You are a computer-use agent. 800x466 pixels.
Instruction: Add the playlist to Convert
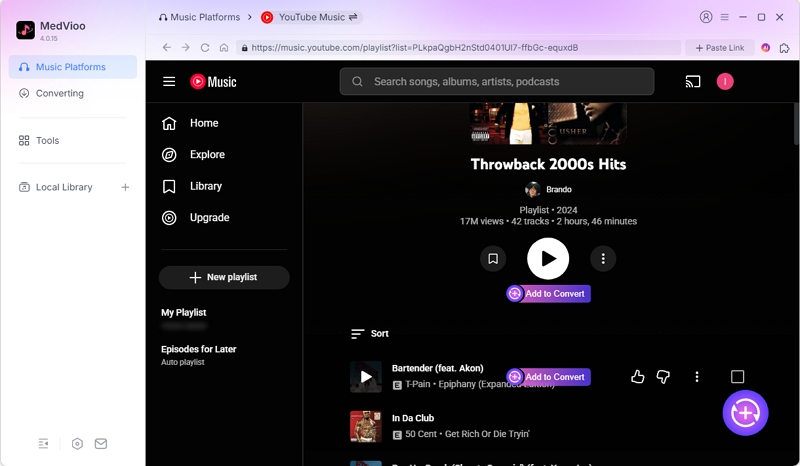click(x=548, y=293)
